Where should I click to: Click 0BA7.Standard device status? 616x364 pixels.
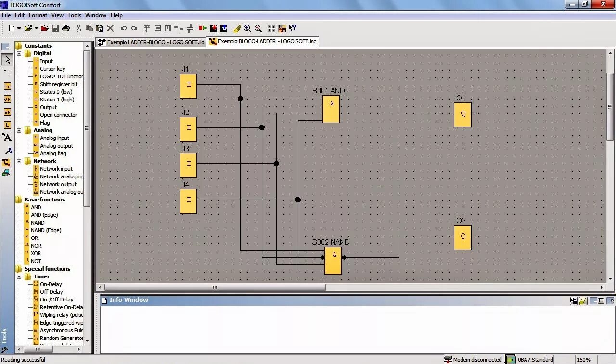(x=530, y=360)
